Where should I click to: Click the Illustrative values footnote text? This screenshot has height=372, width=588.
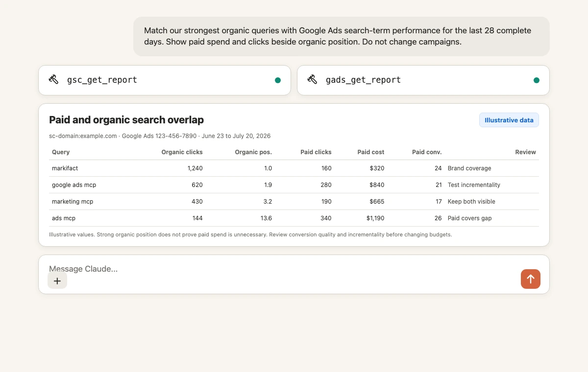coord(250,234)
